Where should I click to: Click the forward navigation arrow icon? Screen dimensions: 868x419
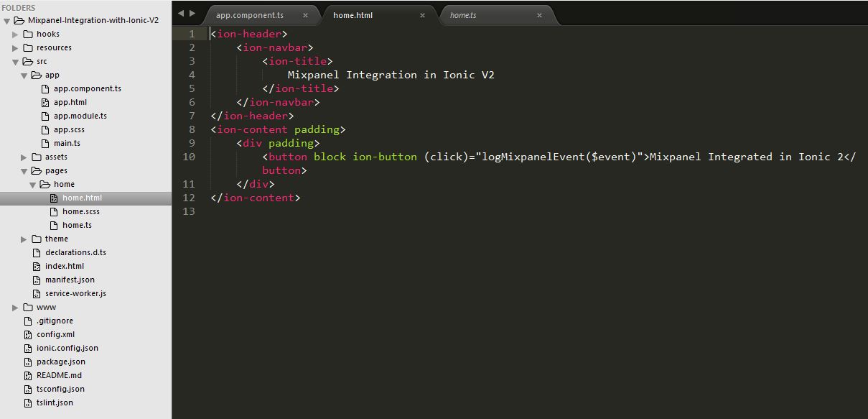[191, 12]
